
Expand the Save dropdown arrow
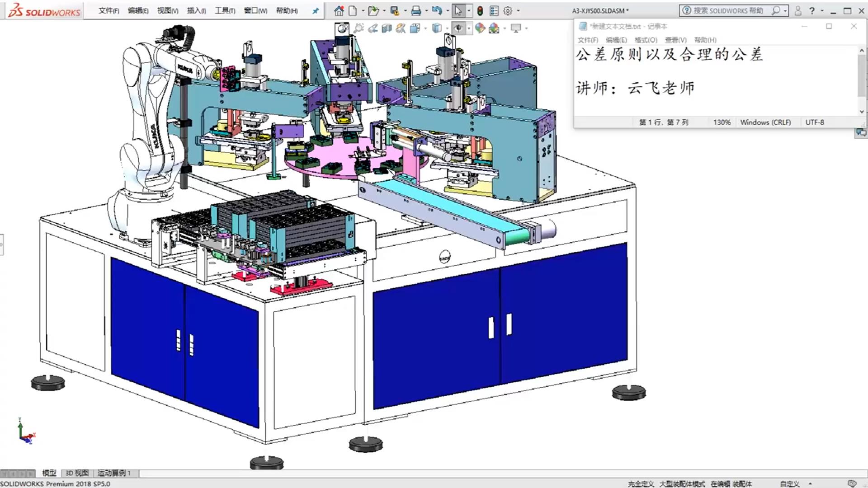405,10
